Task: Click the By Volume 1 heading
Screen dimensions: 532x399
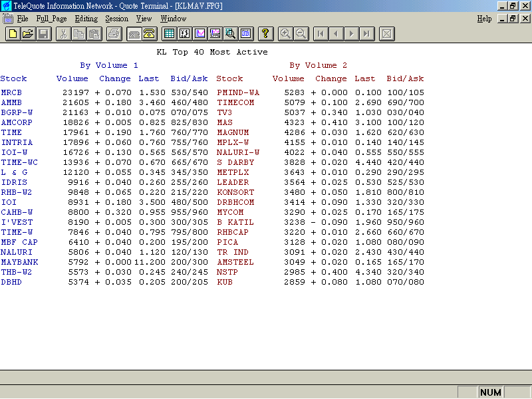Action: coord(109,65)
